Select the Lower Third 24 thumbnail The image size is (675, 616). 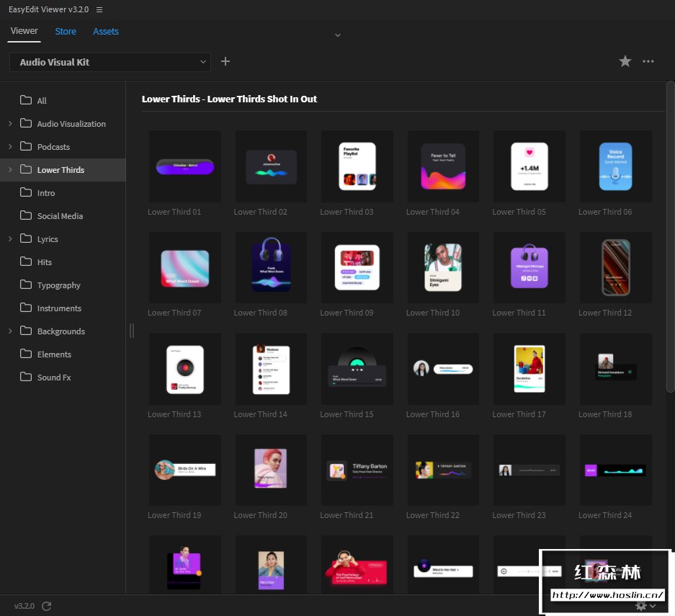pos(615,470)
